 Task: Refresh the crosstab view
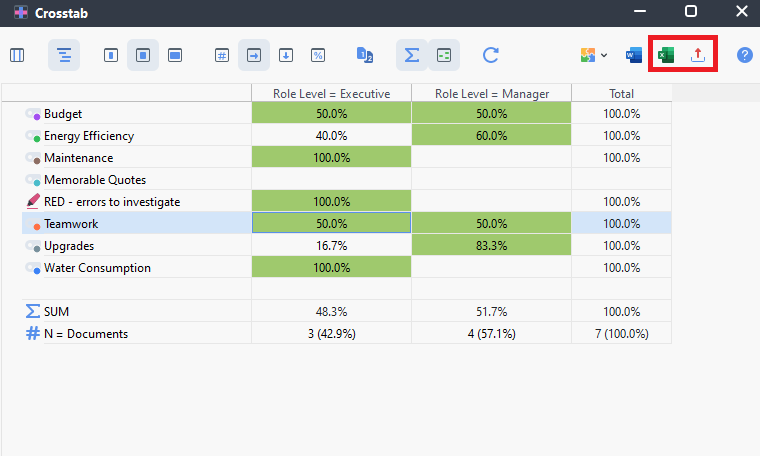coord(491,55)
